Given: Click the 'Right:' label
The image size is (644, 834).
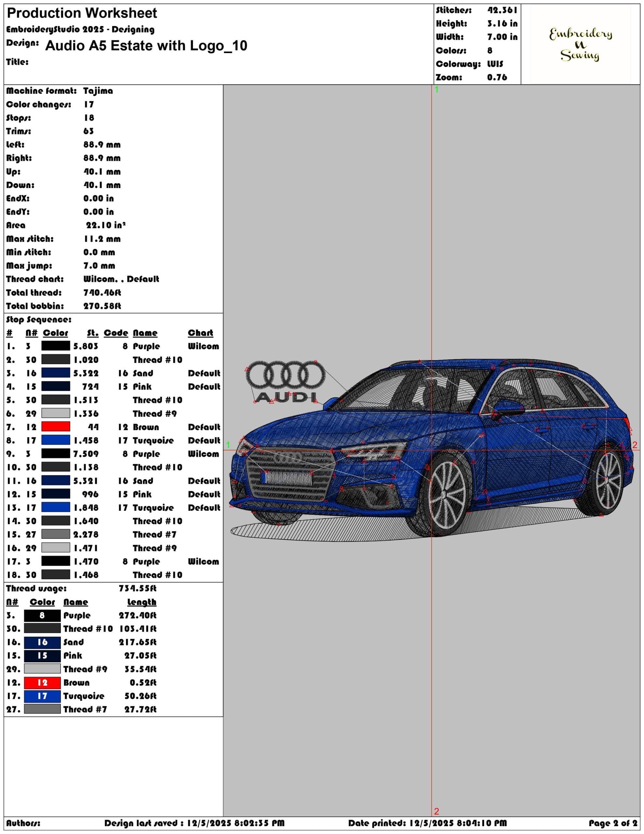Looking at the screenshot, I should 19,158.
